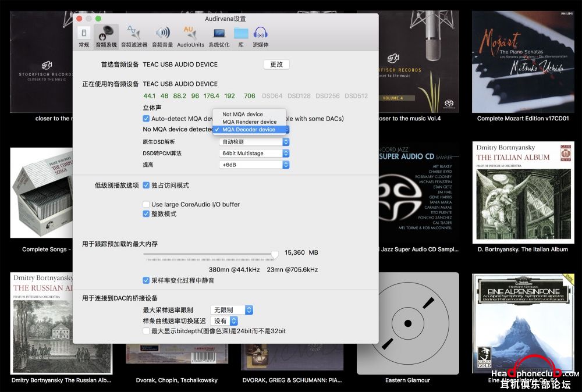This screenshot has height=392, width=582.
Task: Click the 88.2 sample rate value
Action: coord(180,96)
